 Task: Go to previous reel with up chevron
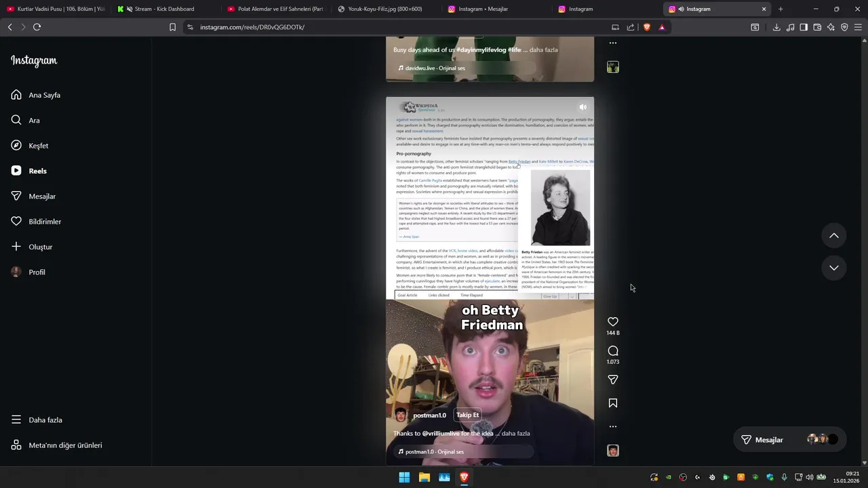pyautogui.click(x=834, y=236)
